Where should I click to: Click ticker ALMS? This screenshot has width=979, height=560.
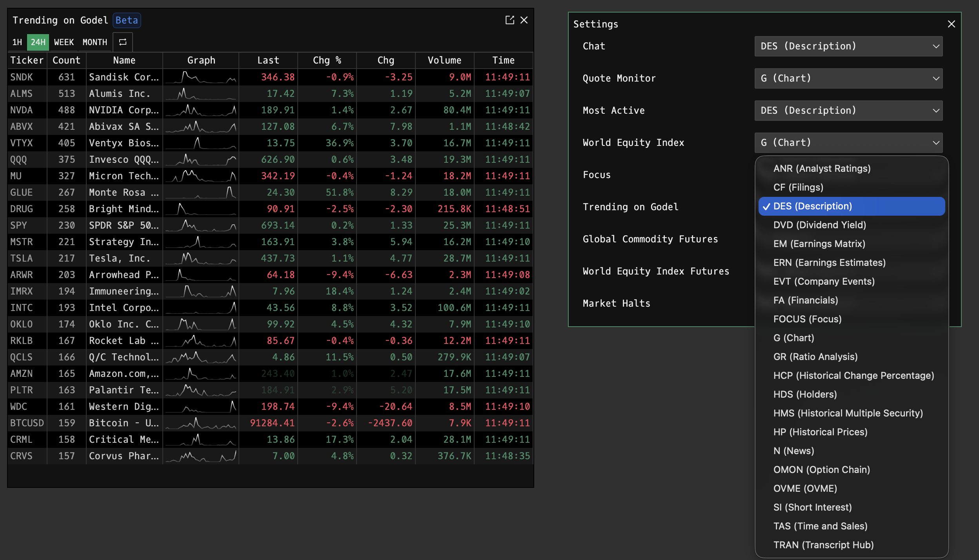click(22, 94)
